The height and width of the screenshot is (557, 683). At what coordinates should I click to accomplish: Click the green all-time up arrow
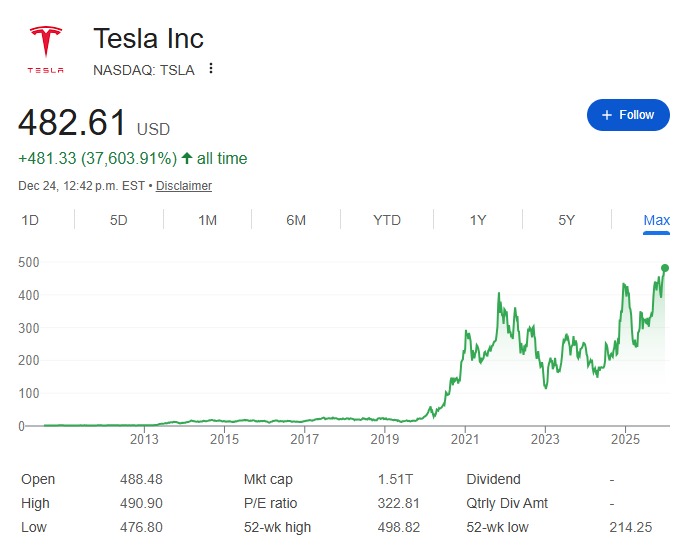(x=187, y=159)
